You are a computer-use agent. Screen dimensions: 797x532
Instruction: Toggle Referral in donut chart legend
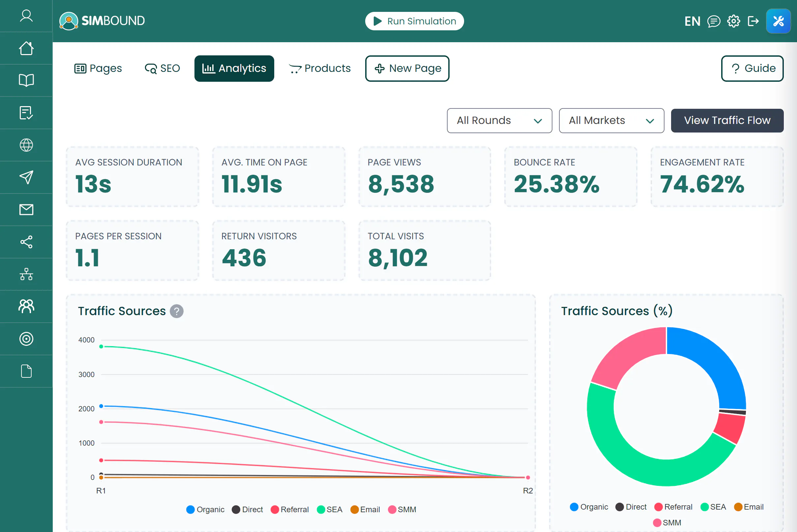click(673, 507)
